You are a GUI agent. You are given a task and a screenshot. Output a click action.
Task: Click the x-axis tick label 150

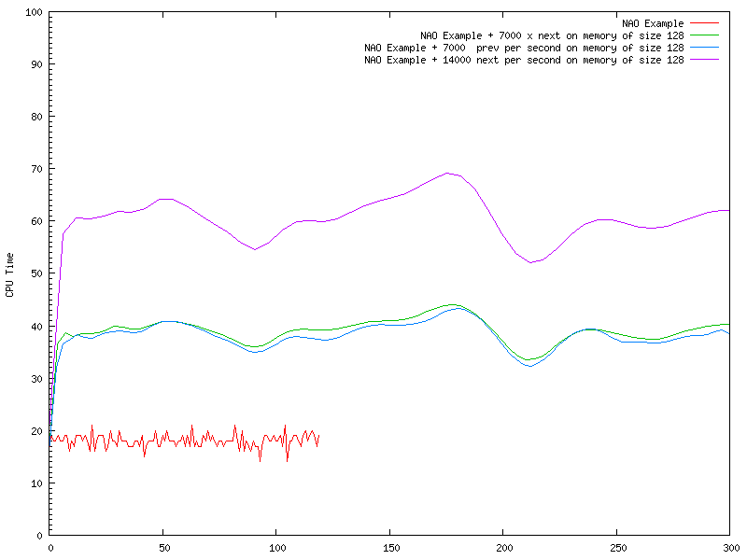pyautogui.click(x=389, y=548)
